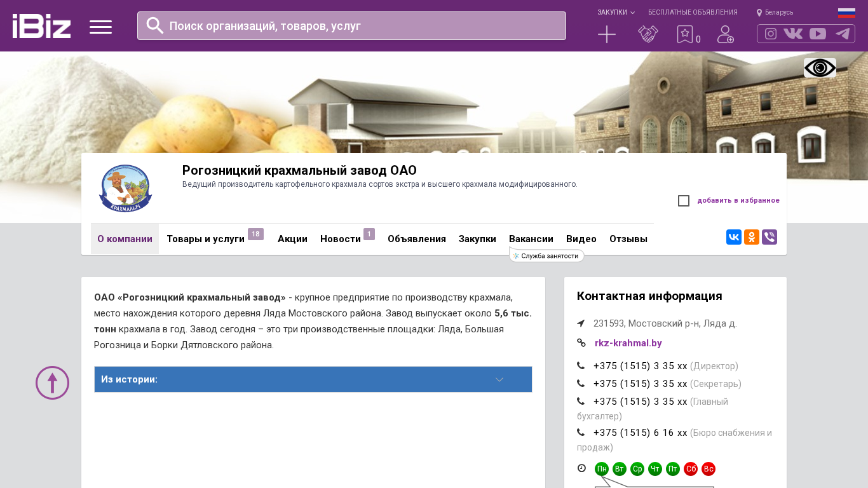Open iBiz YouTube channel icon
This screenshot has width=868, height=488.
[818, 34]
